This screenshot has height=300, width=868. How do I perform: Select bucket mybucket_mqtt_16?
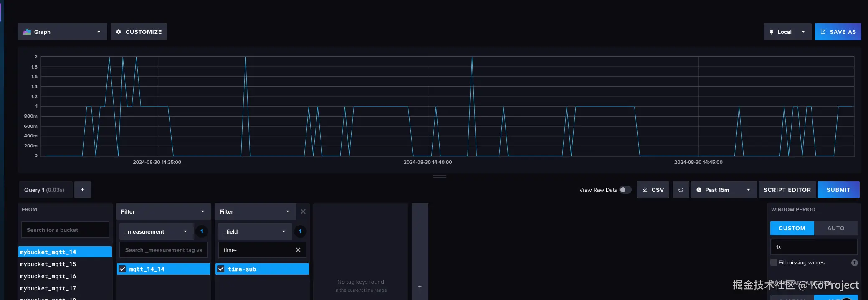click(x=65, y=276)
